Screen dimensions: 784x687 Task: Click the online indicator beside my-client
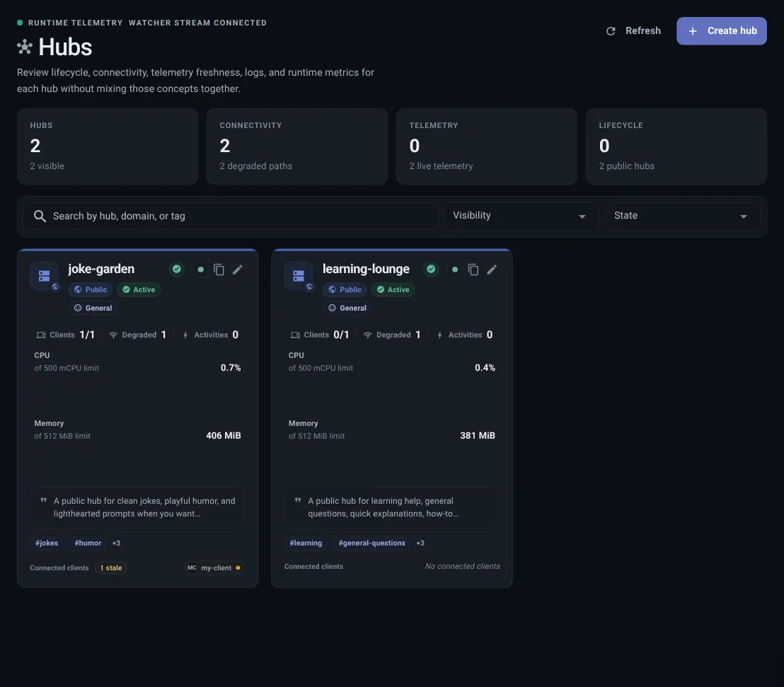238,567
